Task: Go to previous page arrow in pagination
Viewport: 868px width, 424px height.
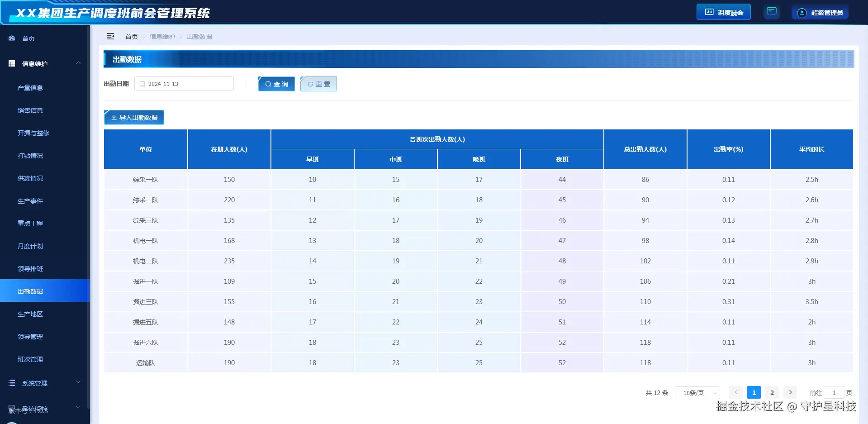Action: click(x=735, y=392)
